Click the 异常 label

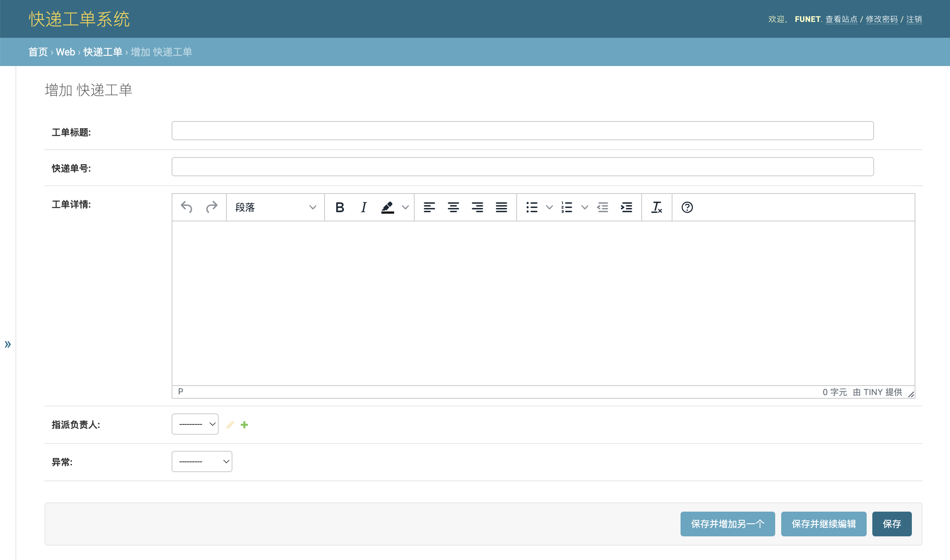[62, 462]
